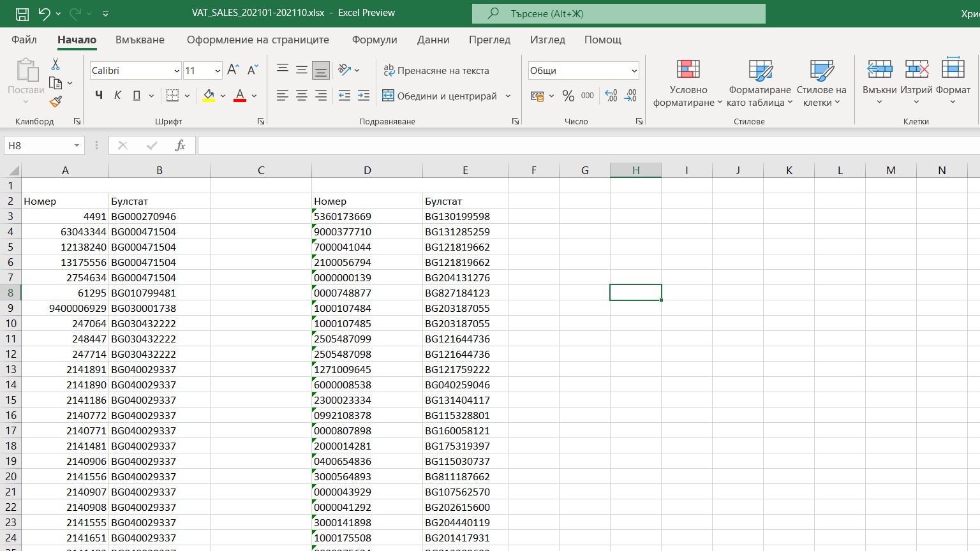This screenshot has width=980, height=551.
Task: Increase font size with the larger A icon
Action: tap(233, 70)
